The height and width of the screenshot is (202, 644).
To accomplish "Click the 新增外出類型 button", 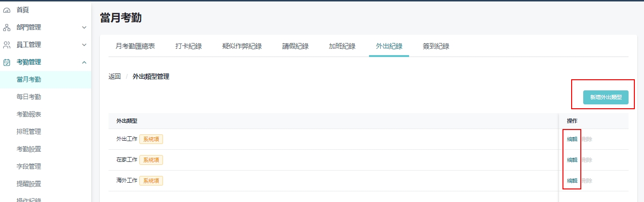I will pyautogui.click(x=605, y=97).
